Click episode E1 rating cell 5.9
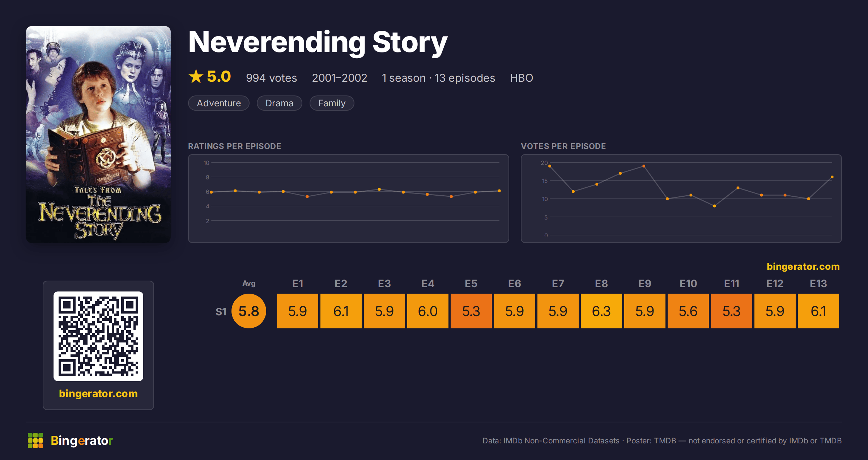 pyautogui.click(x=298, y=311)
